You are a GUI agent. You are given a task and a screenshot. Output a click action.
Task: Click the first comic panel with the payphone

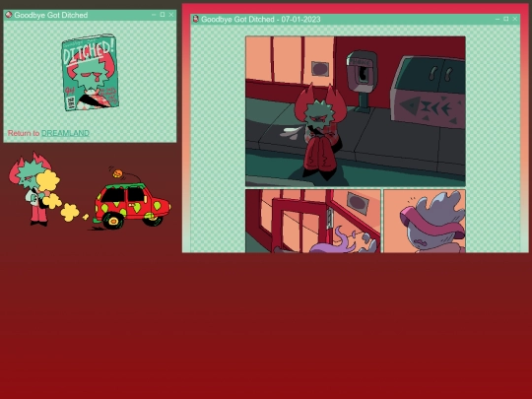click(x=356, y=111)
